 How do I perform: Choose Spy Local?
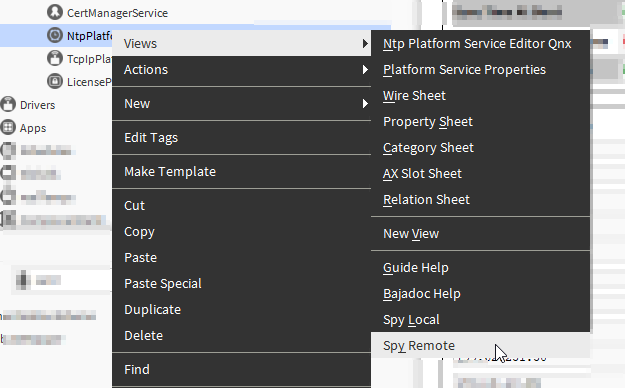coord(480,319)
